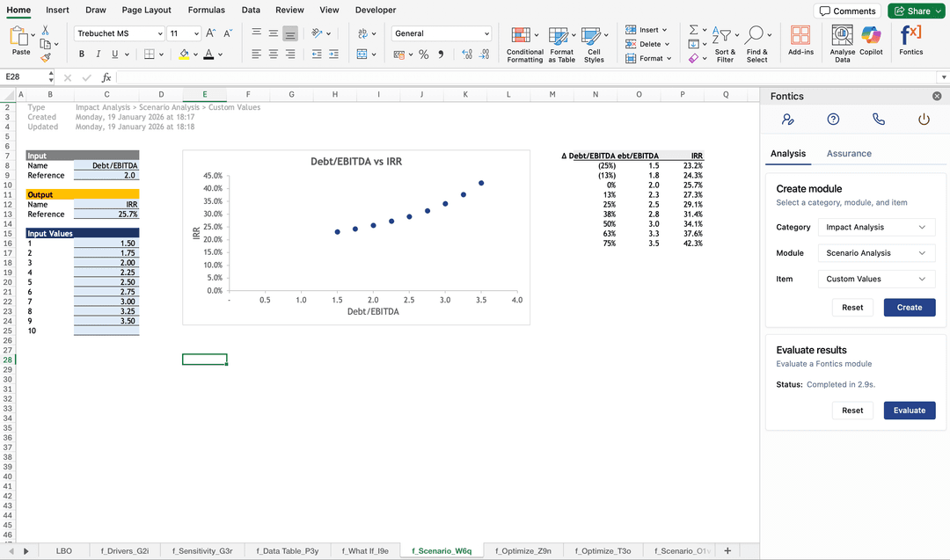Viewport: 950px width, 560px height.
Task: Click the Evaluate button
Action: point(910,411)
